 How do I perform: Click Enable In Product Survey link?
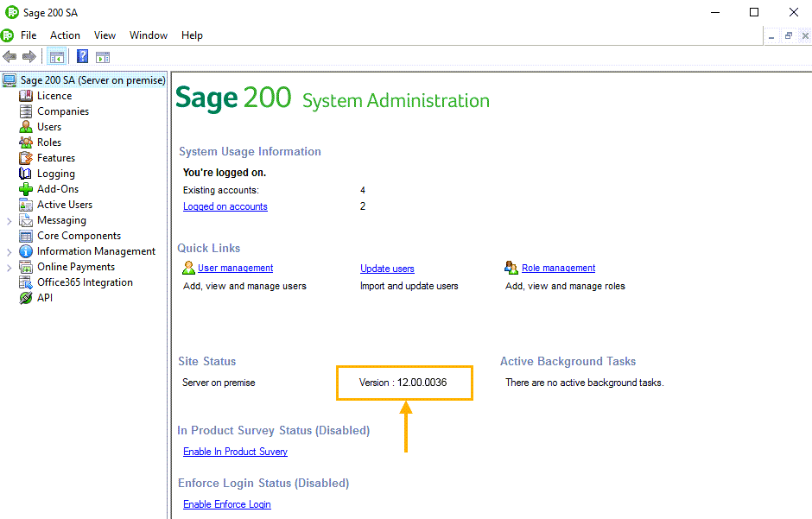tap(235, 452)
